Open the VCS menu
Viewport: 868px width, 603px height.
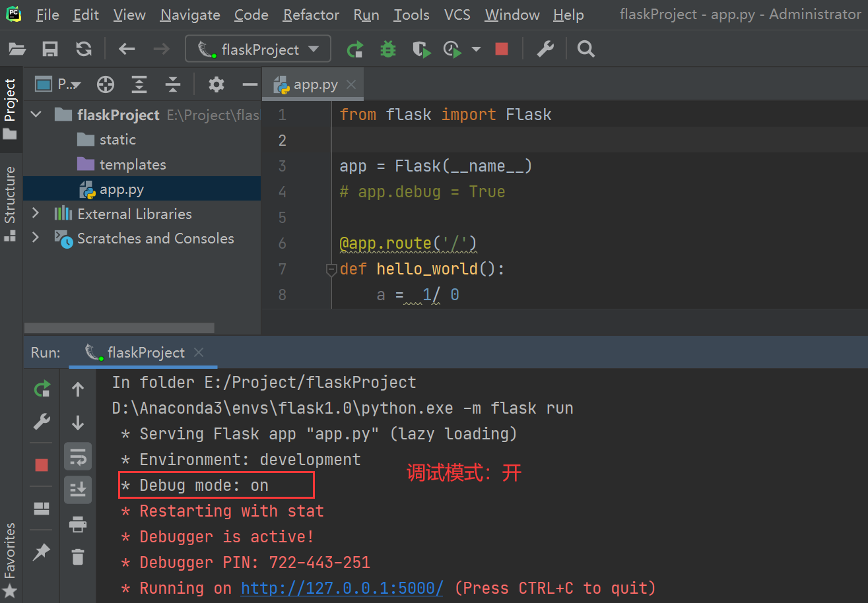coord(457,15)
